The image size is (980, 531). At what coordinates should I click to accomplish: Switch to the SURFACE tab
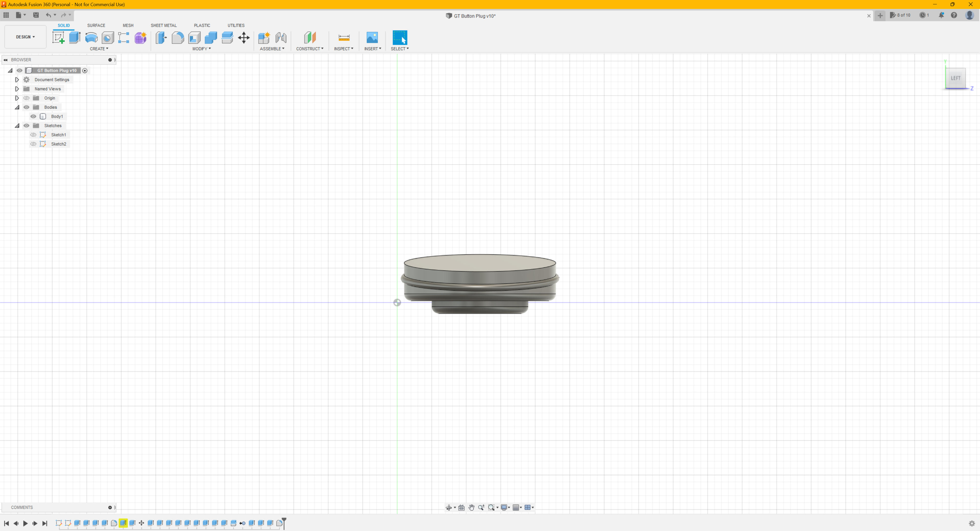click(x=96, y=26)
